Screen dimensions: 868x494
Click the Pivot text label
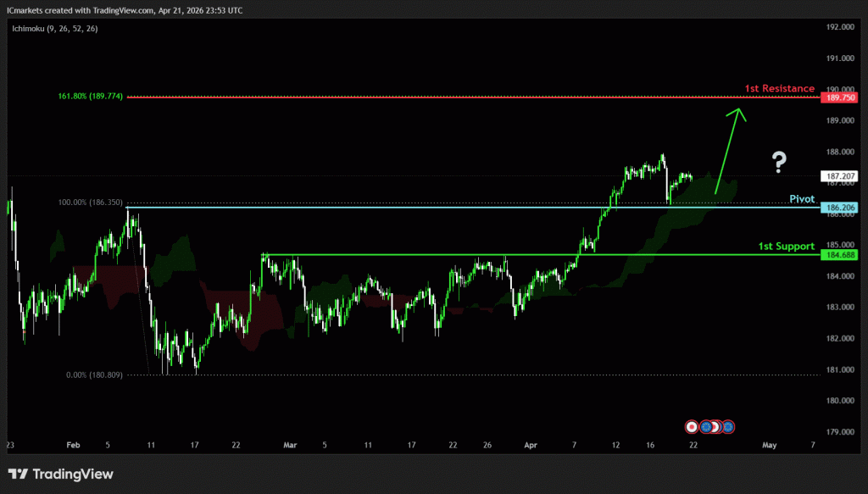click(x=801, y=198)
